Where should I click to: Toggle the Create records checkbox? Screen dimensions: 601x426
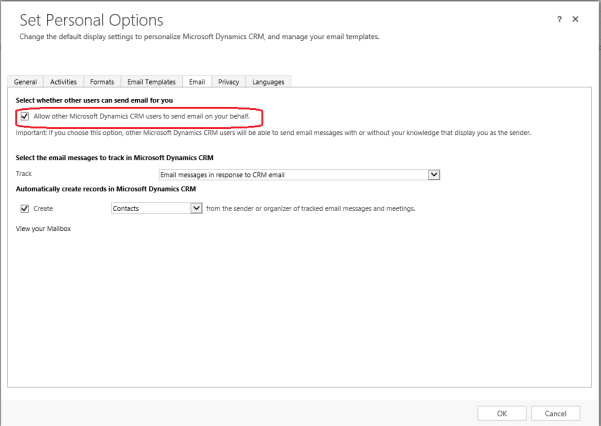click(25, 209)
